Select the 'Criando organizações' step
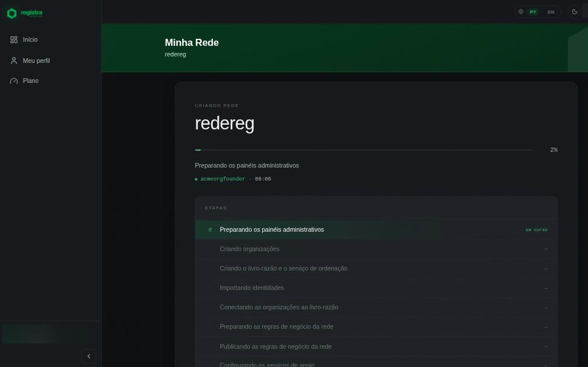Screen dimensions: 588x367 pos(376,249)
